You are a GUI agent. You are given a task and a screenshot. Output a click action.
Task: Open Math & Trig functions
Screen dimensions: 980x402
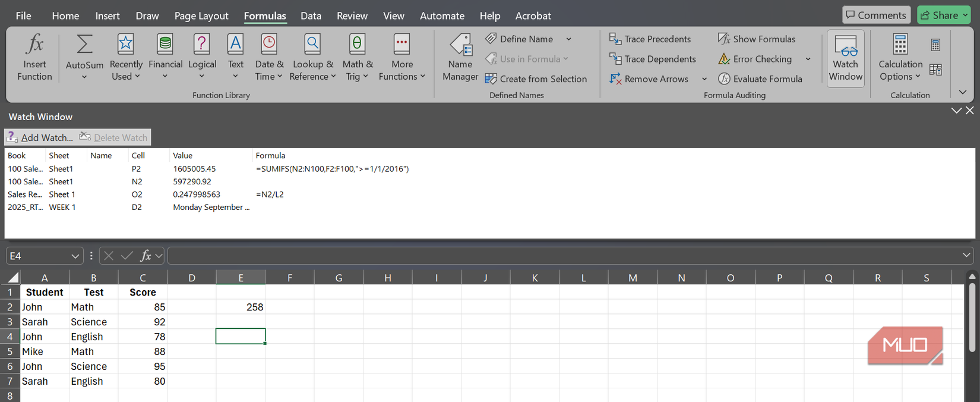coord(357,58)
